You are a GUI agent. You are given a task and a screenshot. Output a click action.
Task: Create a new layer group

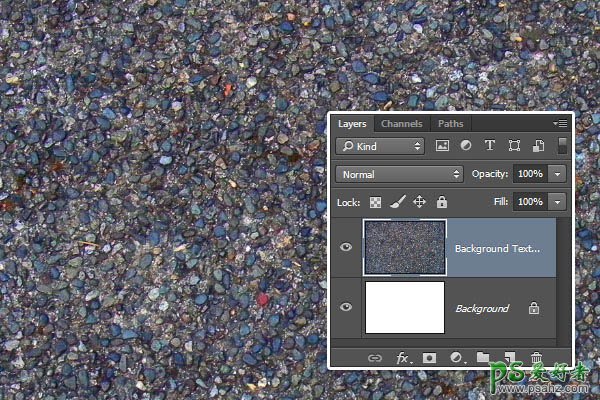tap(484, 357)
